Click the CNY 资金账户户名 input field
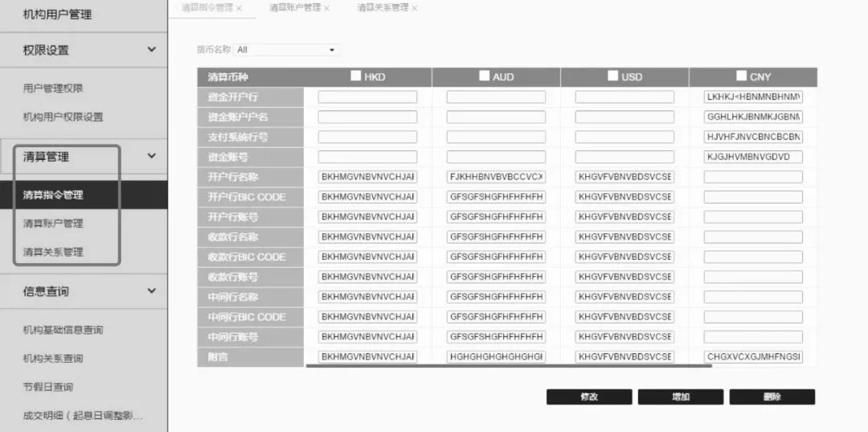 coord(753,117)
